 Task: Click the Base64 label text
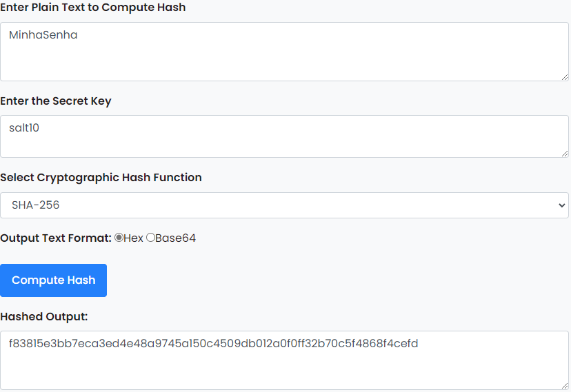point(176,238)
